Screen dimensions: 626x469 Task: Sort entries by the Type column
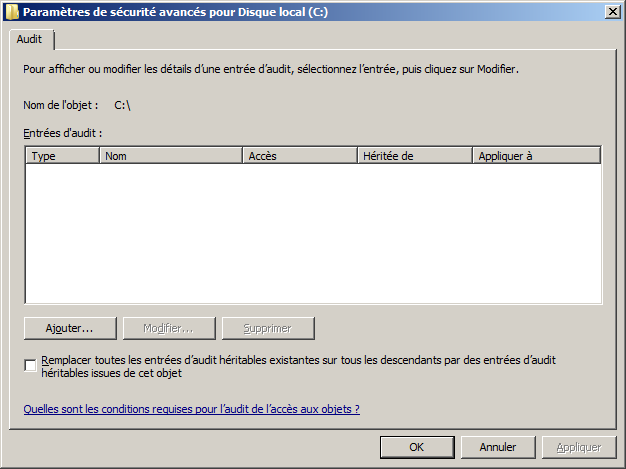tap(62, 156)
